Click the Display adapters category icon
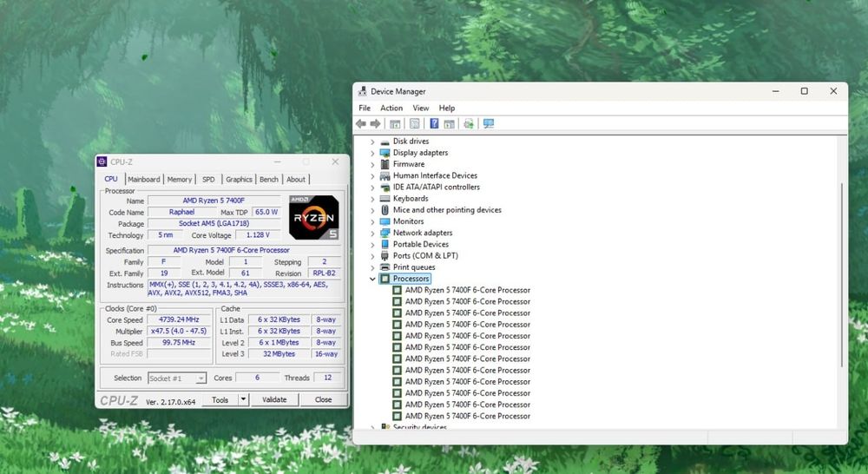Image resolution: width=868 pixels, height=474 pixels. pos(385,153)
